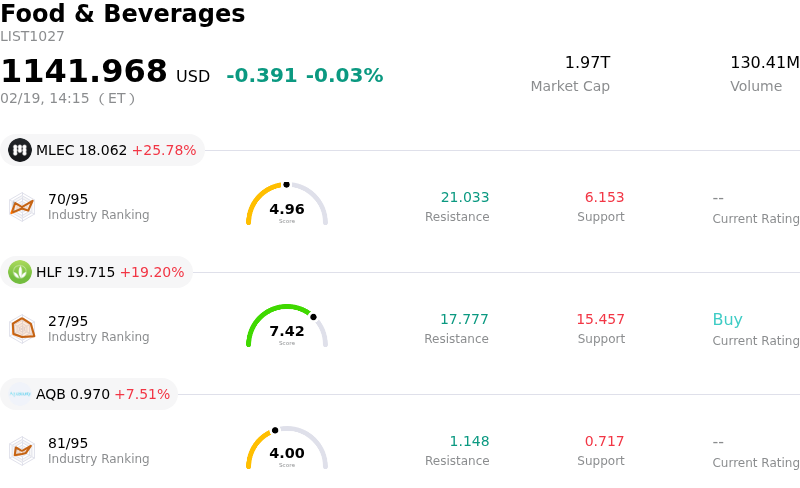
Task: Open HLF industry ranking radar icon
Action: click(x=22, y=328)
